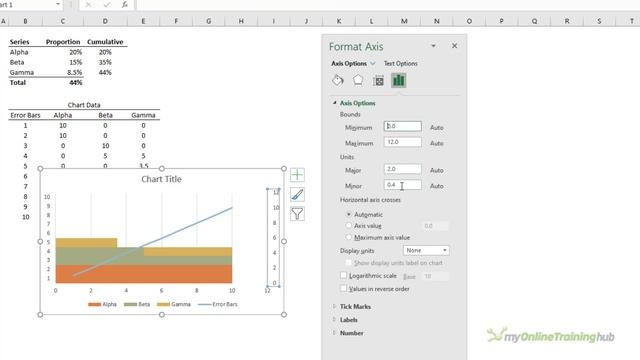Click the Minimum bound input field

pyautogui.click(x=402, y=126)
